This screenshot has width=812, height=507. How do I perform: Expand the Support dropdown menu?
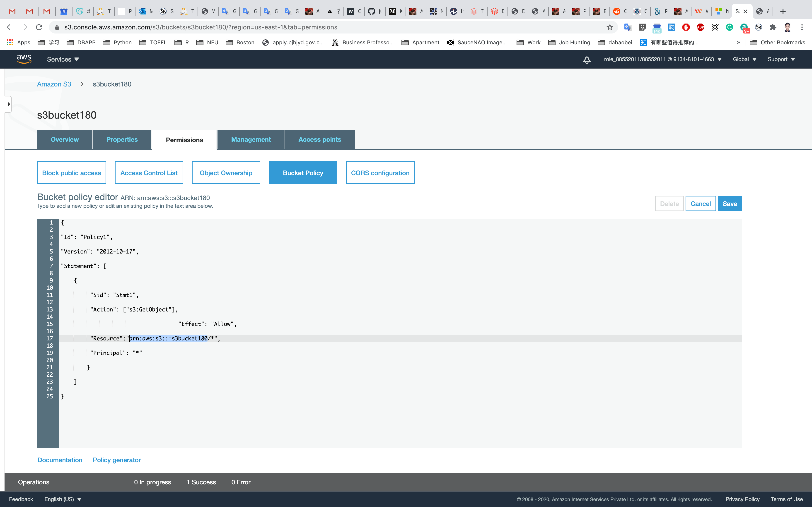point(781,59)
